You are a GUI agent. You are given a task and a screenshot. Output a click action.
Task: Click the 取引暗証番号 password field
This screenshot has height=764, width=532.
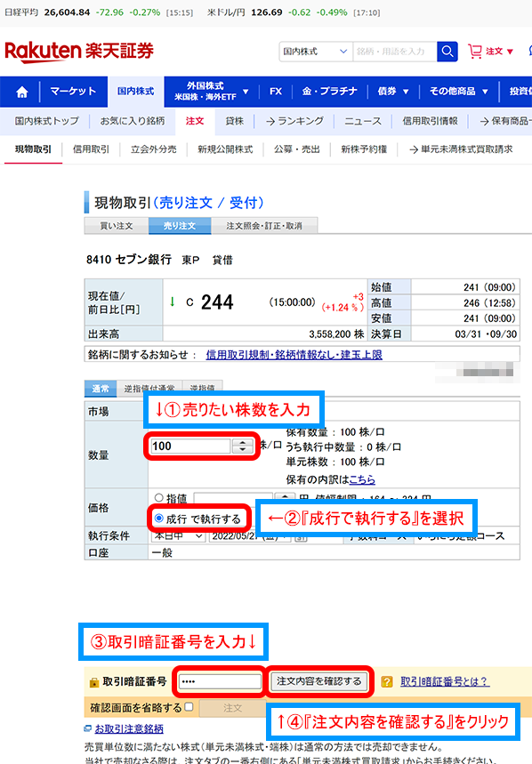pos(220,681)
